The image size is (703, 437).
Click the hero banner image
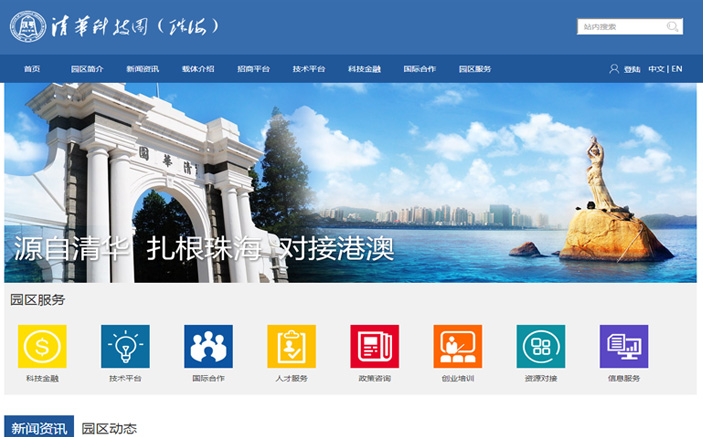[350, 182]
